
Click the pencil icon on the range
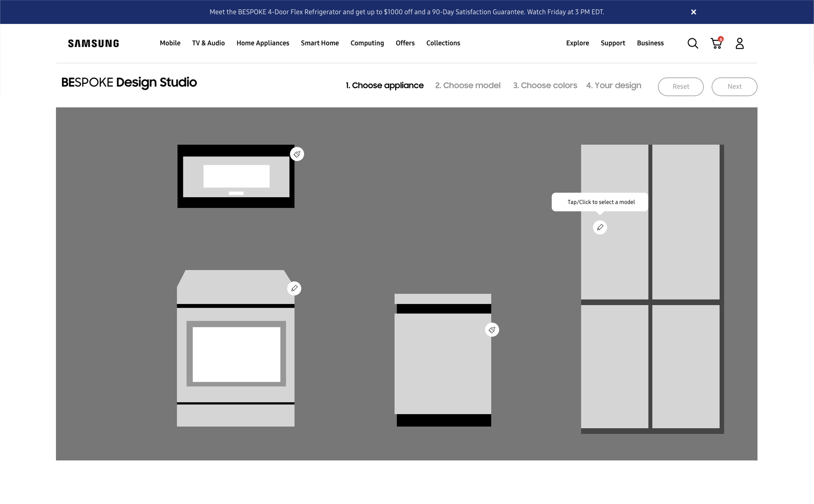pyautogui.click(x=294, y=288)
